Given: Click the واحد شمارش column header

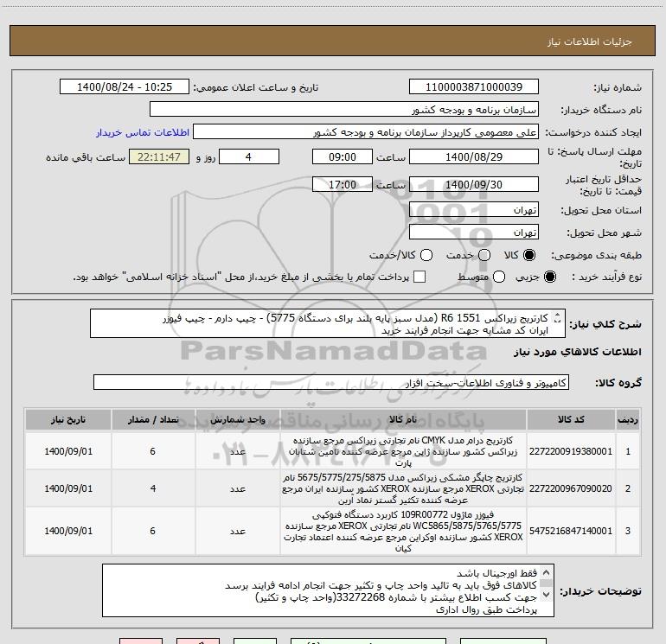Looking at the screenshot, I should pyautogui.click(x=238, y=420).
